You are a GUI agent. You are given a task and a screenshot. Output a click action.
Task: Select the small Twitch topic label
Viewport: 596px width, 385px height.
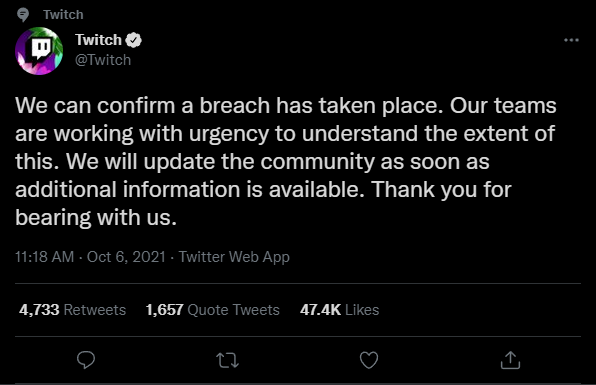click(x=63, y=14)
